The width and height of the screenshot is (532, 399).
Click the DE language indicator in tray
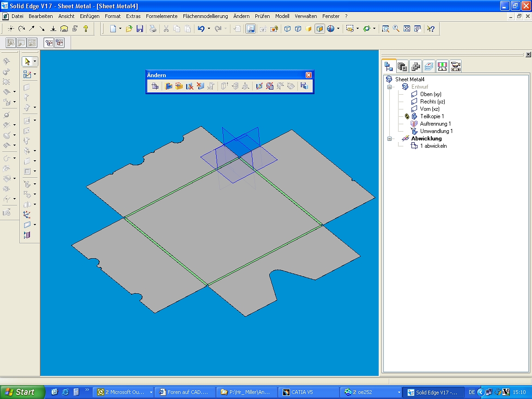point(472,392)
